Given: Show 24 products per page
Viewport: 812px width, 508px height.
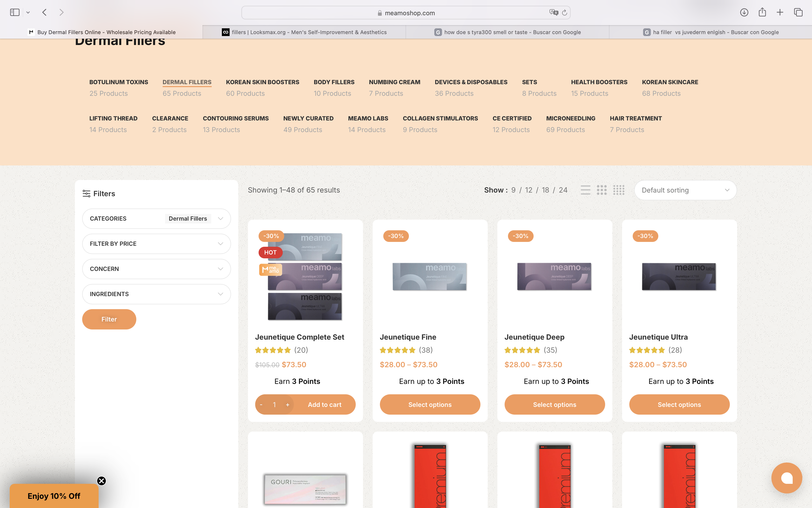Looking at the screenshot, I should (563, 190).
